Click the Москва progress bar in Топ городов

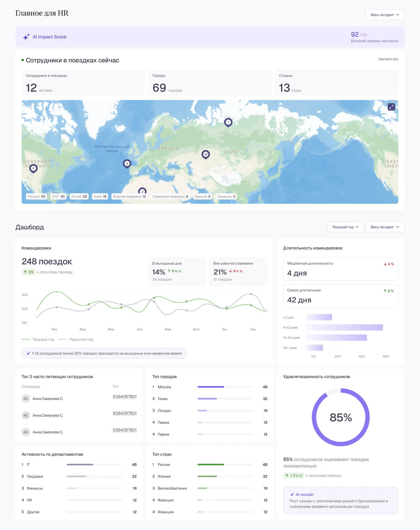click(x=225, y=387)
